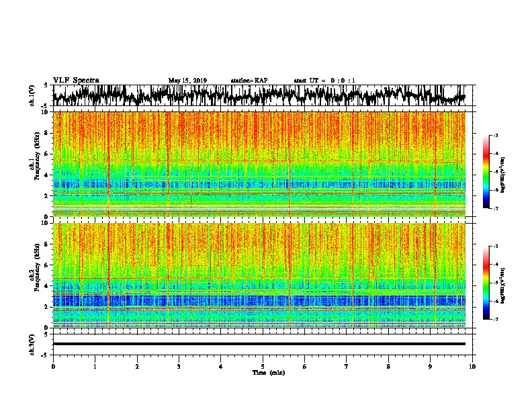Screen dimensions: 532x411
Task: Click the "4" kHz tick on ch.1 frequency axis
Action: (47, 175)
